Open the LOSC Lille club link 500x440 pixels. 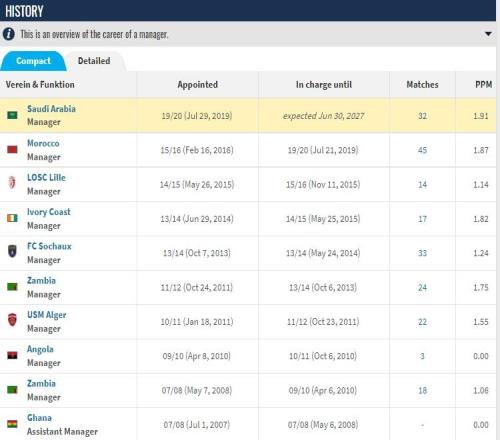coord(46,177)
